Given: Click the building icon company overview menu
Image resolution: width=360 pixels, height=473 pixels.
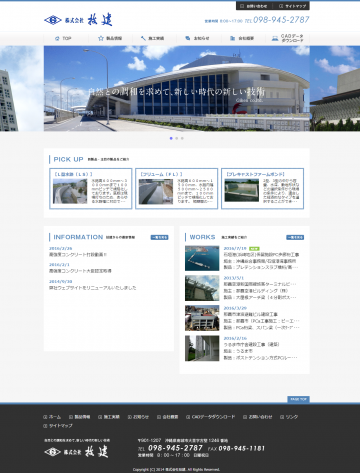Looking at the screenshot, I should click(x=242, y=38).
